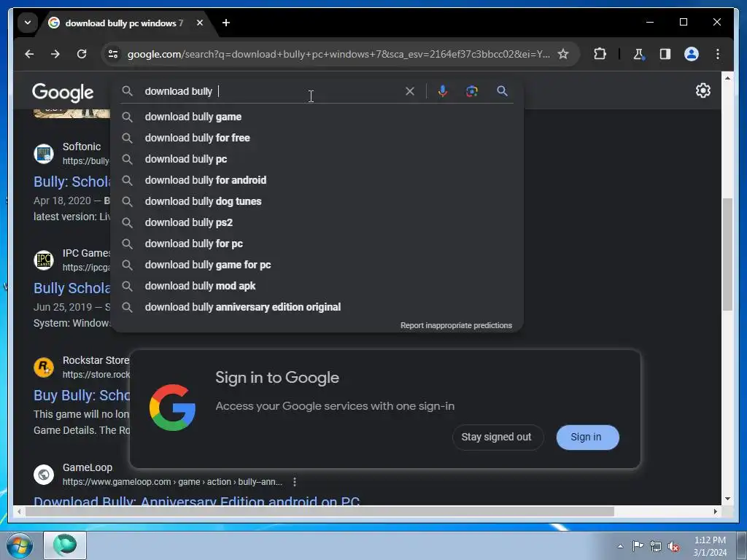This screenshot has height=560, width=747.
Task: Click the blue search magnifier button
Action: pos(502,91)
